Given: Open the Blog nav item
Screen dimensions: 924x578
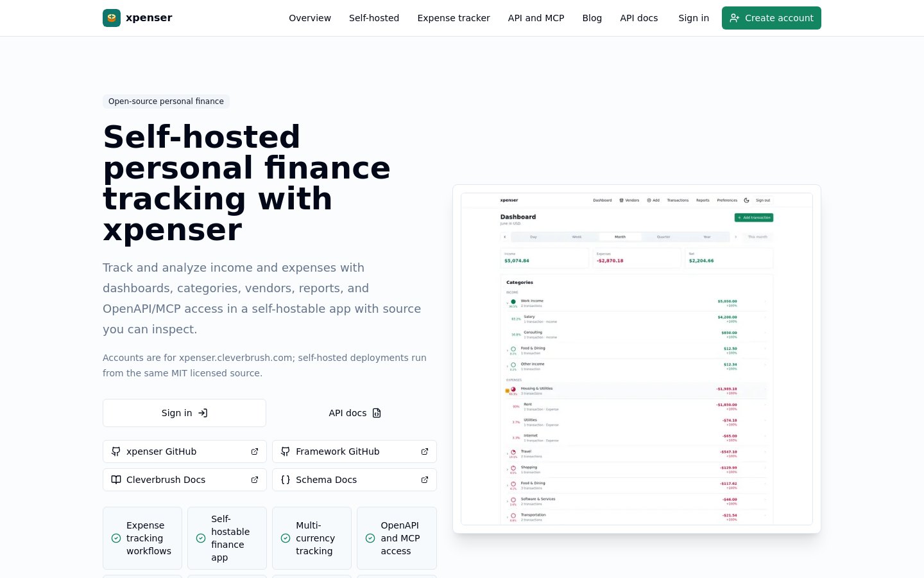Looking at the screenshot, I should coord(592,18).
